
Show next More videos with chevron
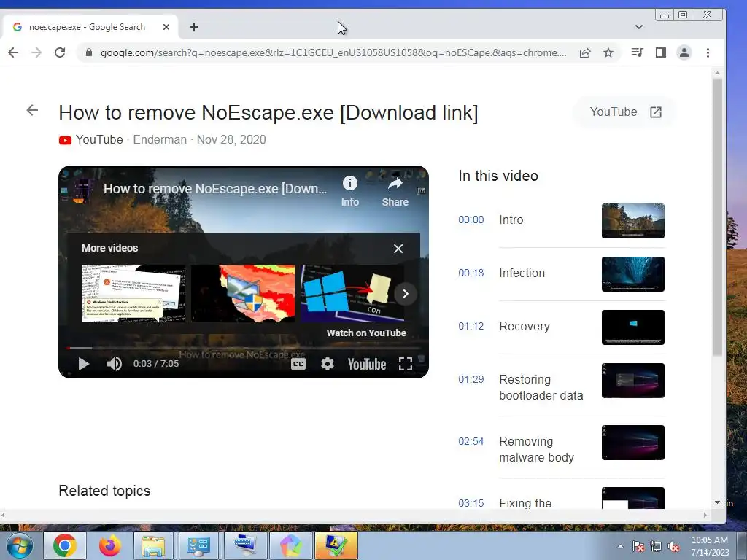click(x=406, y=294)
